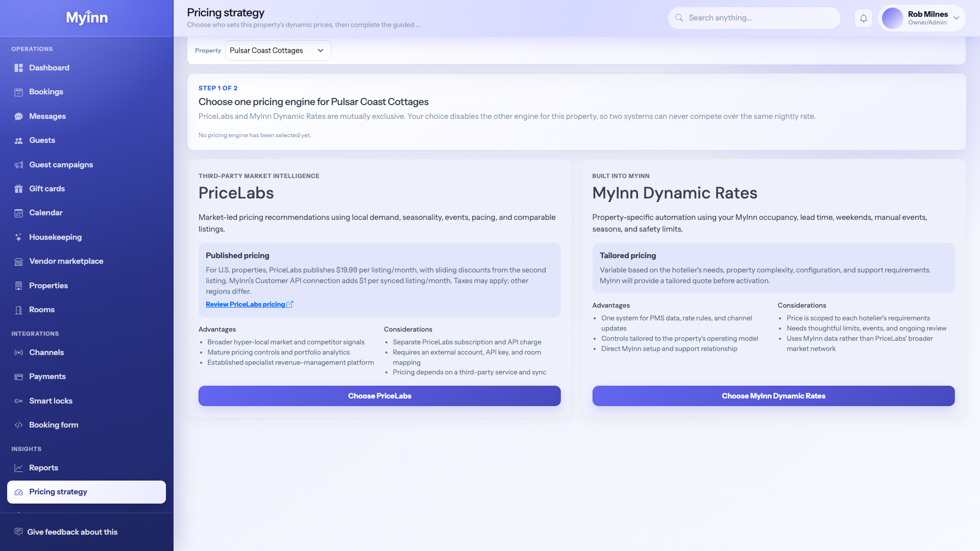Click the Vendor marketplace storefront icon
The image size is (980, 551).
pos(19,262)
